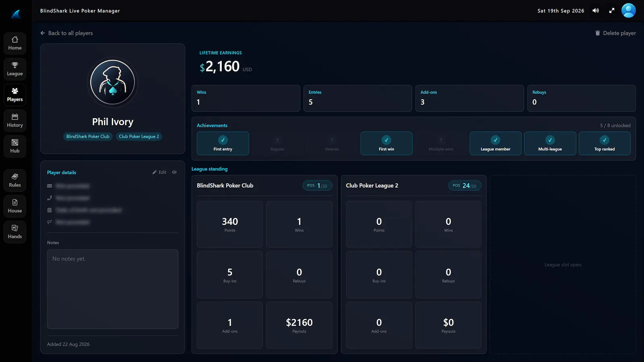Click the locked Regular achievement

tap(277, 143)
